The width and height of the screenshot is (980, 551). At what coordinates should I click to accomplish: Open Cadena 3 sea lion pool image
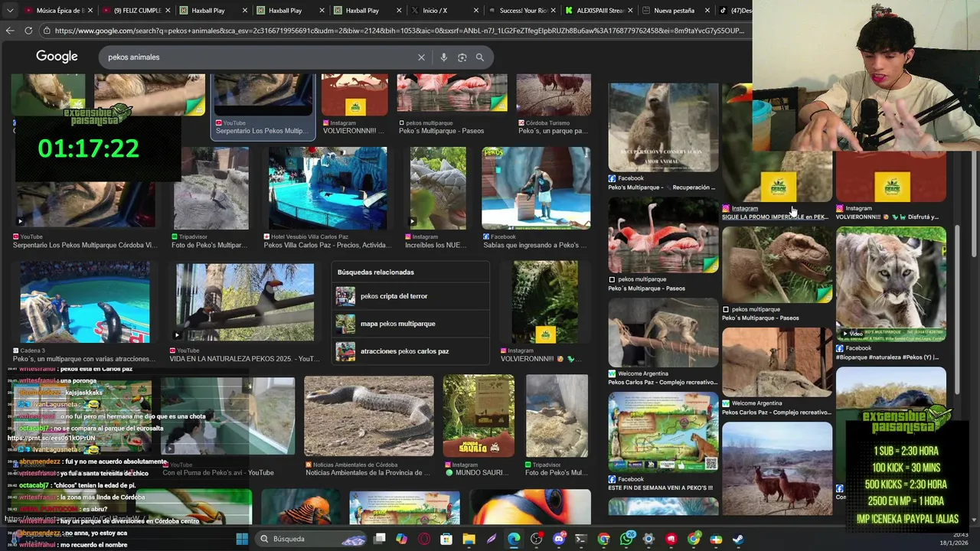[84, 302]
